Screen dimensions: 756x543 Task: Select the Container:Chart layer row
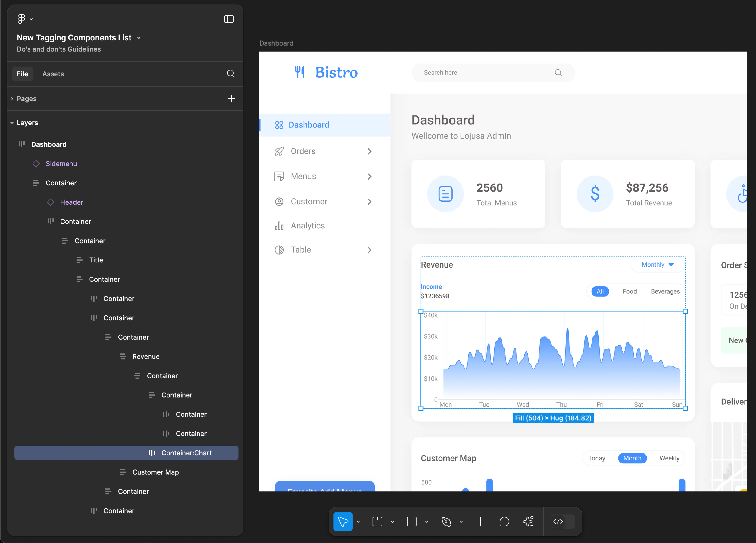pyautogui.click(x=126, y=453)
